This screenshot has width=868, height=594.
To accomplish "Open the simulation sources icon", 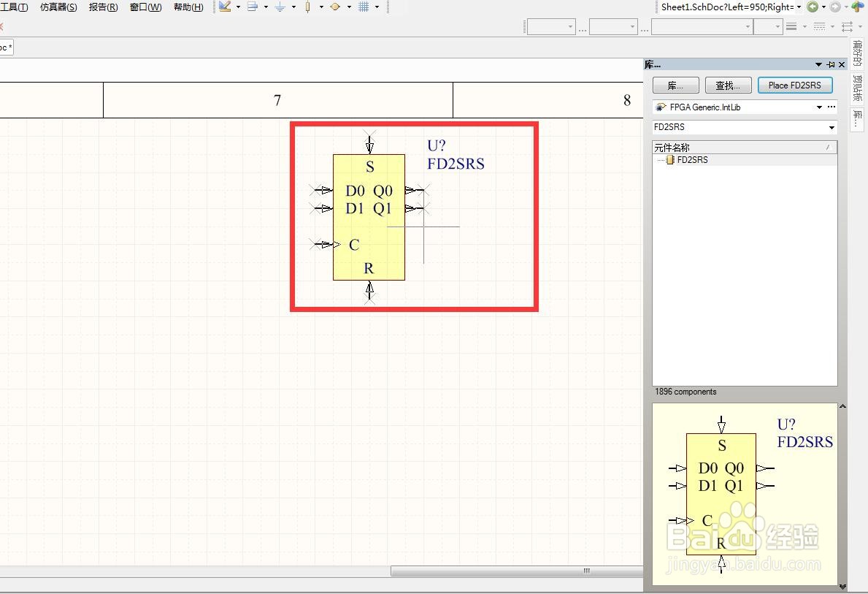I will (x=335, y=7).
